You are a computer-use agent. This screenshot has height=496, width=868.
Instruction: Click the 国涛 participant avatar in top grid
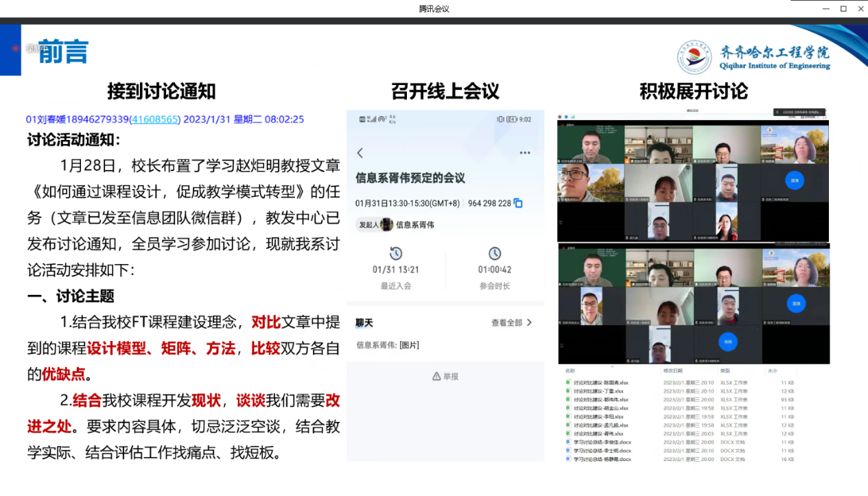795,180
